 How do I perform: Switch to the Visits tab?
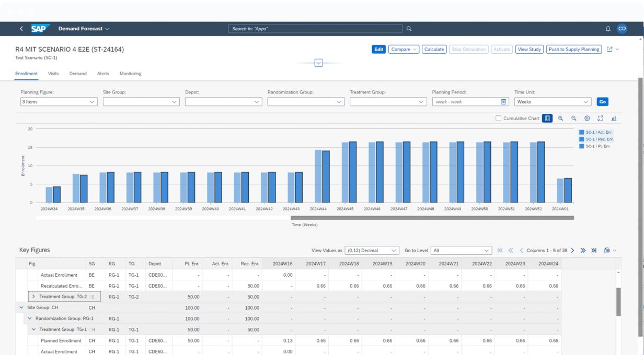(x=53, y=74)
